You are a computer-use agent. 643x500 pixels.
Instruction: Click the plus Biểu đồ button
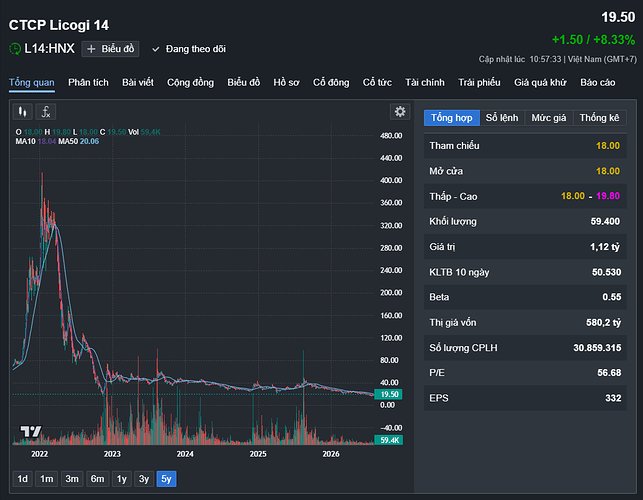pyautogui.click(x=110, y=49)
